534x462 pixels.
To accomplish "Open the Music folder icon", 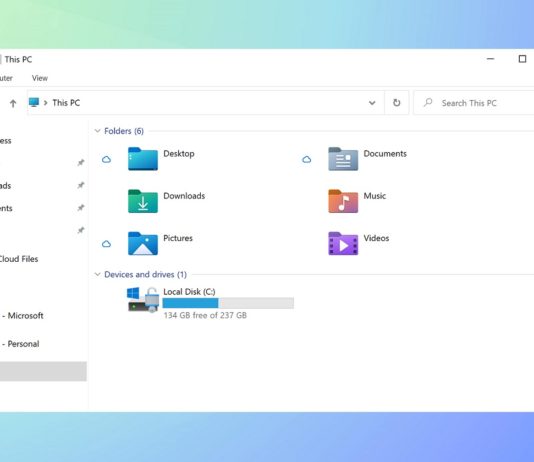I will coord(343,201).
